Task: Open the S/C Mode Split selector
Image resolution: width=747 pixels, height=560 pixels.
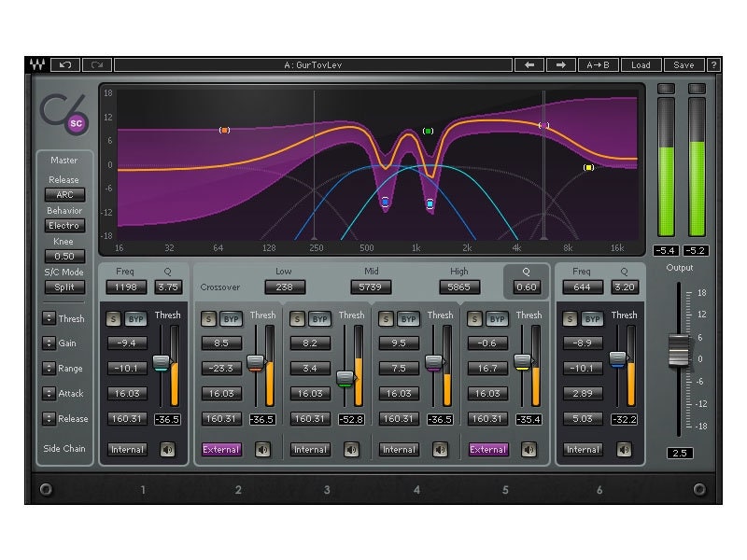Action: click(x=64, y=287)
